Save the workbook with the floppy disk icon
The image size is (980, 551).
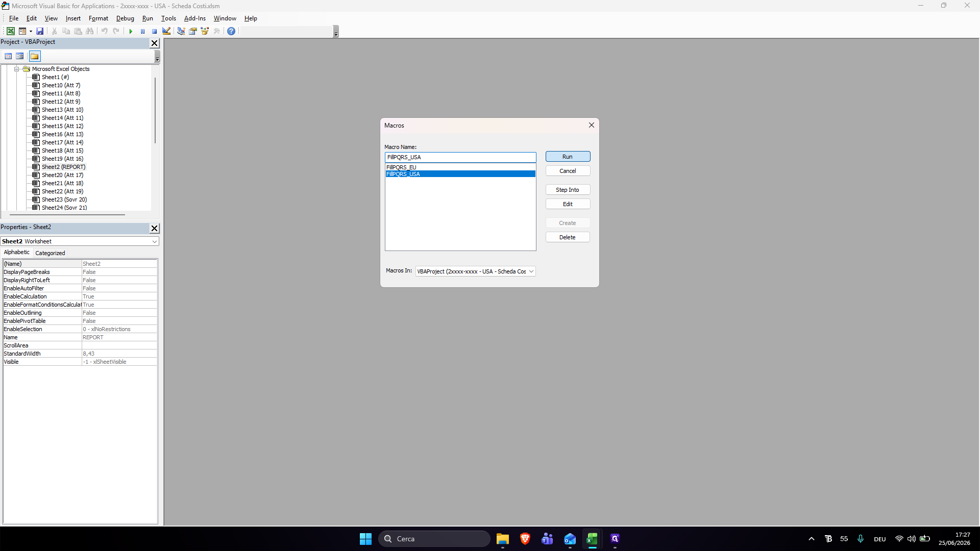pos(40,31)
